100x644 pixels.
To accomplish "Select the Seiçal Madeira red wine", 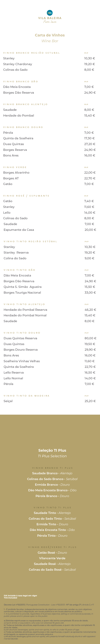I will click(x=8, y=401).
